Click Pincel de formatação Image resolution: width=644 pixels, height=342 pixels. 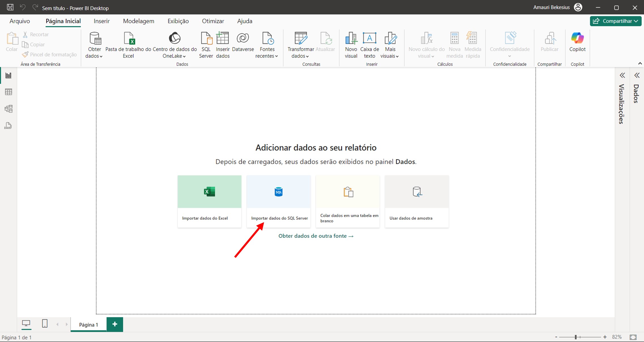point(50,54)
